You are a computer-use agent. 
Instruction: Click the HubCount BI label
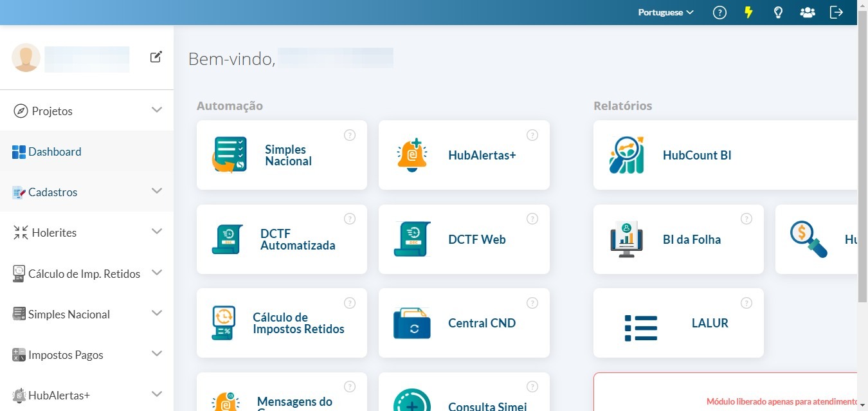[697, 156]
